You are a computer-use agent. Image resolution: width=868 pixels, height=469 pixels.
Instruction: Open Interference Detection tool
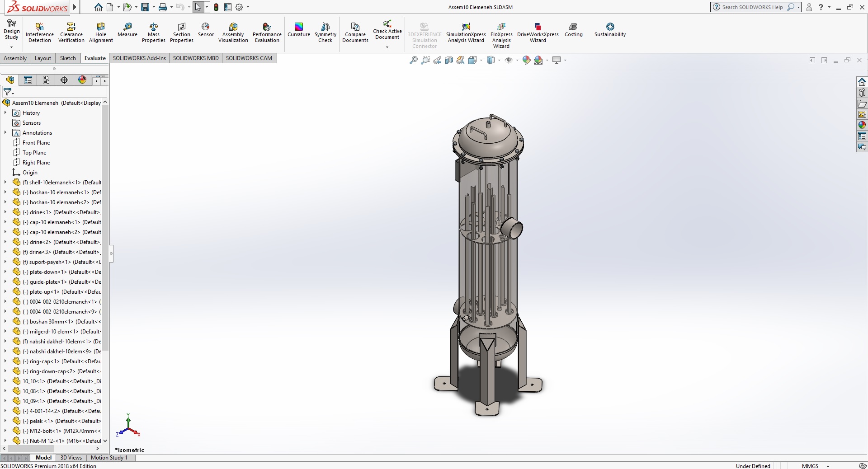click(40, 33)
